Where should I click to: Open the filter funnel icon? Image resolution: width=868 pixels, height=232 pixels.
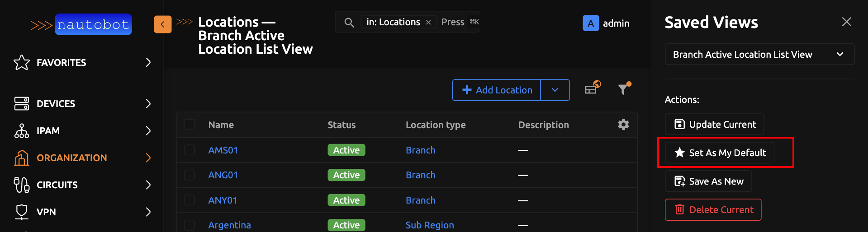(623, 89)
